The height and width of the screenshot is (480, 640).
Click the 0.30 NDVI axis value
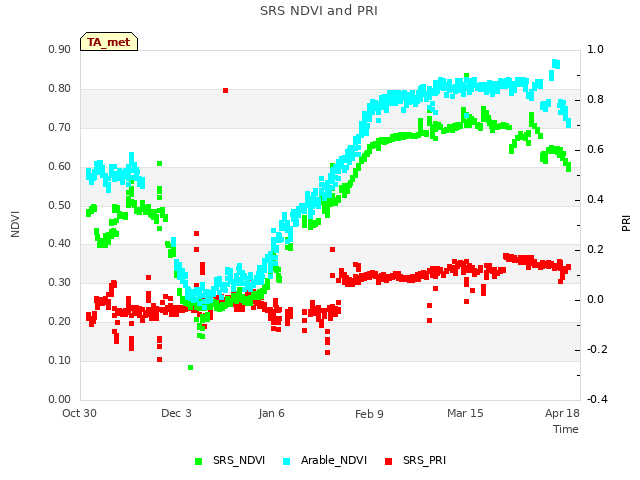(60, 282)
